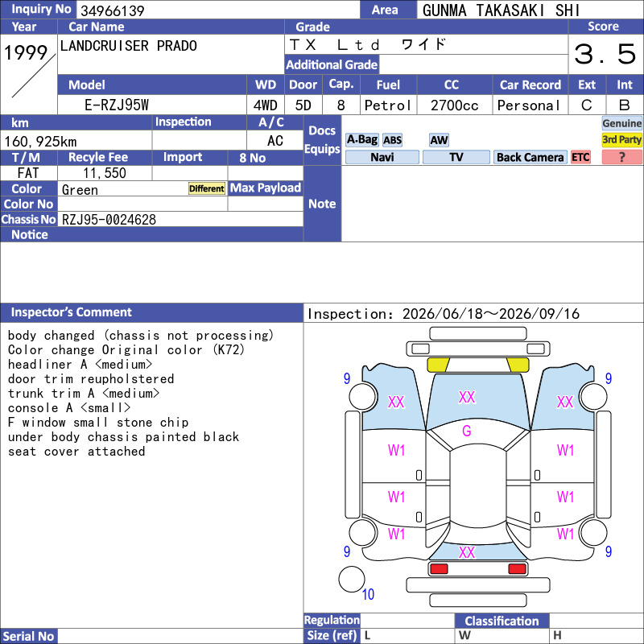644x644 pixels.
Task: Click the yellow Different color badge
Action: click(x=207, y=188)
